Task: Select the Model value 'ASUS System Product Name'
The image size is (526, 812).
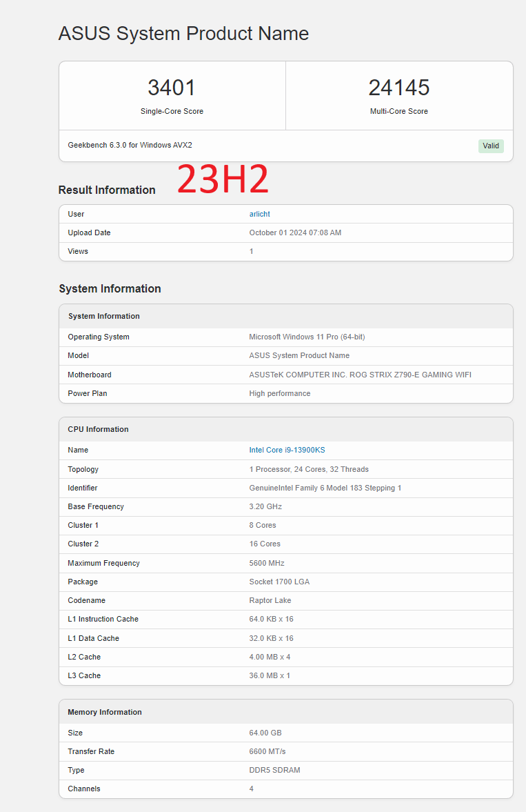Action: (x=299, y=355)
